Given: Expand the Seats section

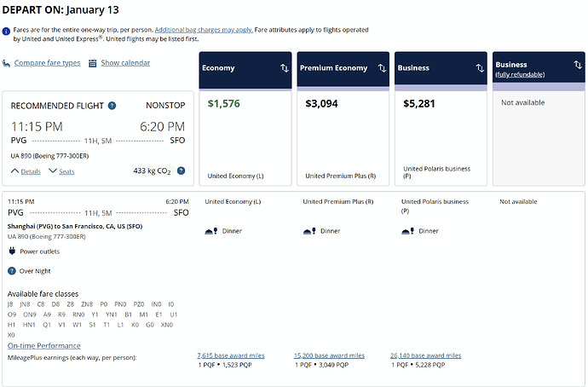Looking at the screenshot, I should click(x=61, y=171).
